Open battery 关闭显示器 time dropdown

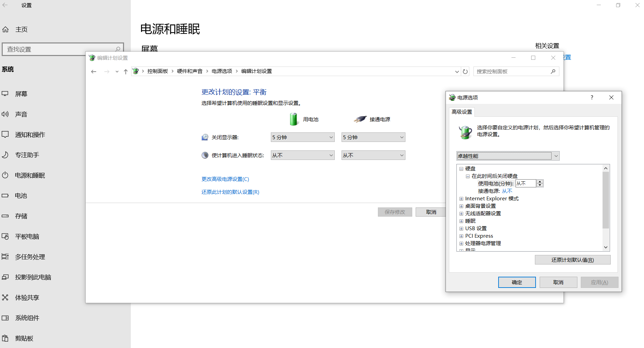tap(302, 138)
